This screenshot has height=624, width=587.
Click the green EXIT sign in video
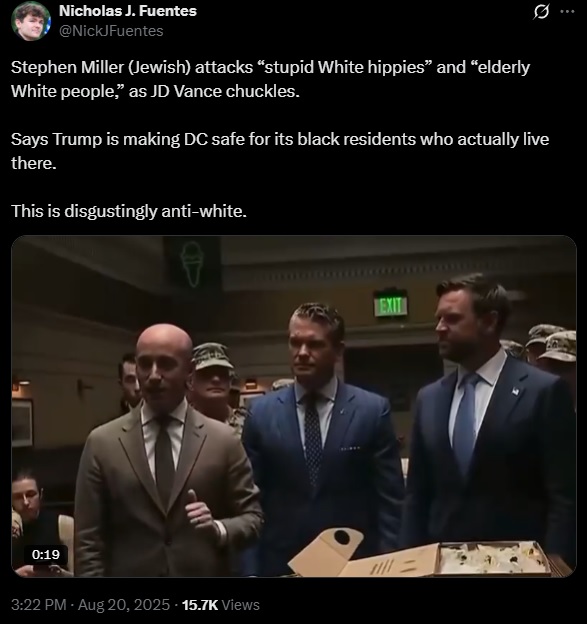pyautogui.click(x=390, y=305)
